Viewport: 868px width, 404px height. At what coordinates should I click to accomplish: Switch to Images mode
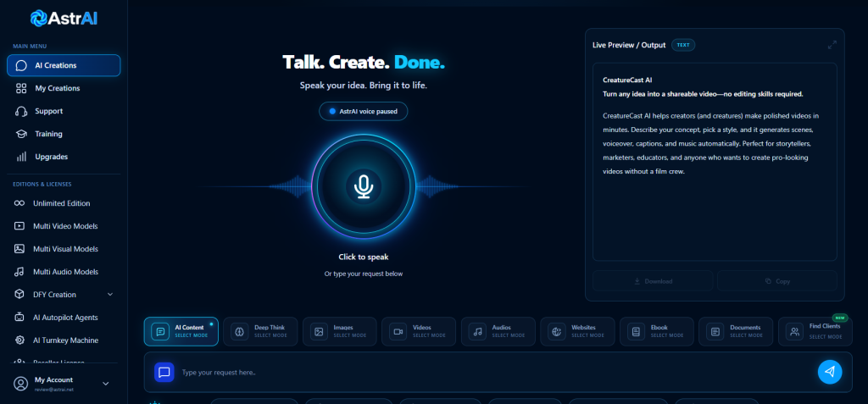339,331
